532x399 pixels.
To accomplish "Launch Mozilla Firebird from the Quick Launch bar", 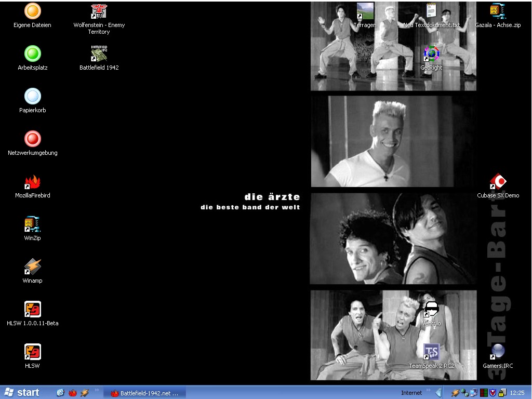I will pos(73,393).
